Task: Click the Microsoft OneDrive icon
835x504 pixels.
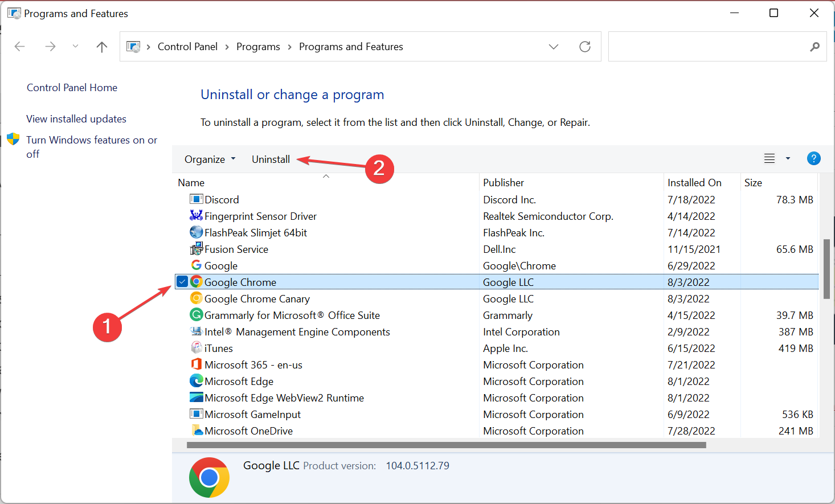Action: tap(196, 431)
